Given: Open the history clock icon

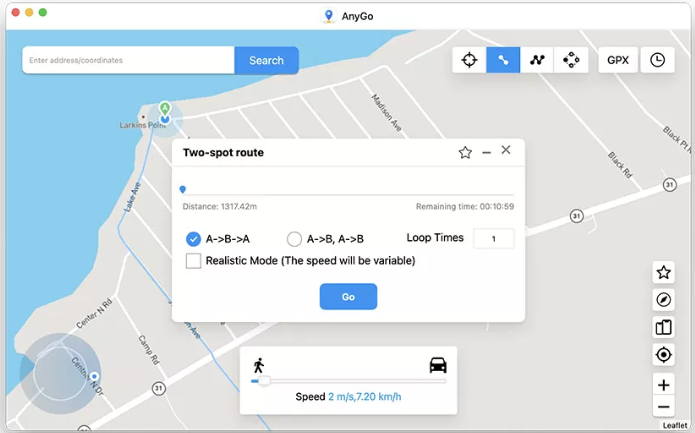Looking at the screenshot, I should pos(657,60).
